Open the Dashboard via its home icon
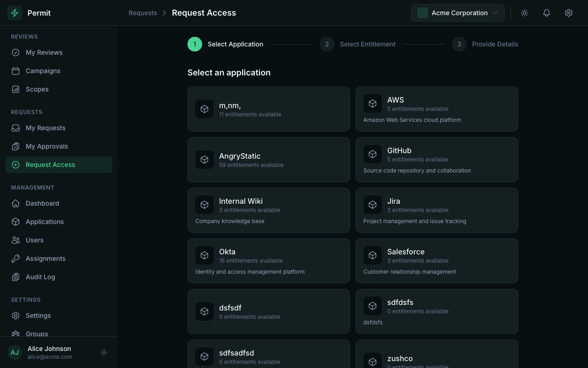This screenshot has height=368, width=588. tap(16, 203)
